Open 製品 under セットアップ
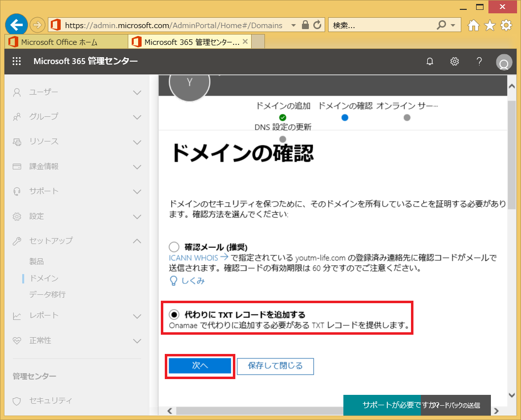Screen dimensions: 521x420 click(37, 261)
